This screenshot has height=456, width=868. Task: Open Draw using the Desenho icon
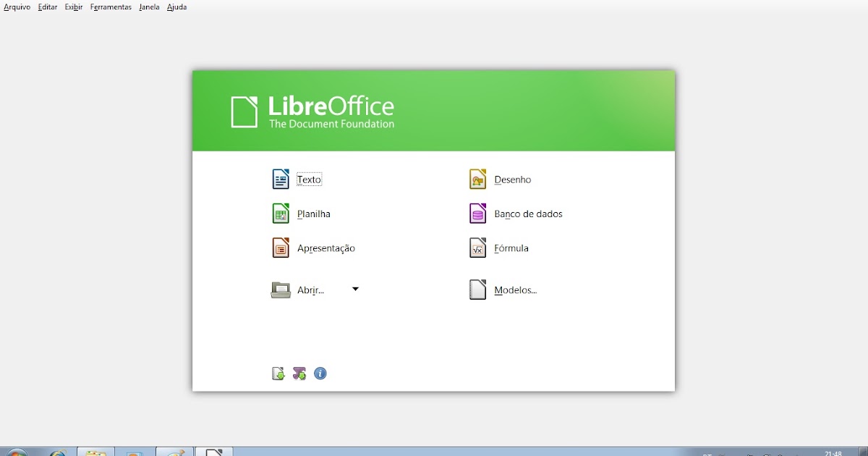[x=477, y=178]
